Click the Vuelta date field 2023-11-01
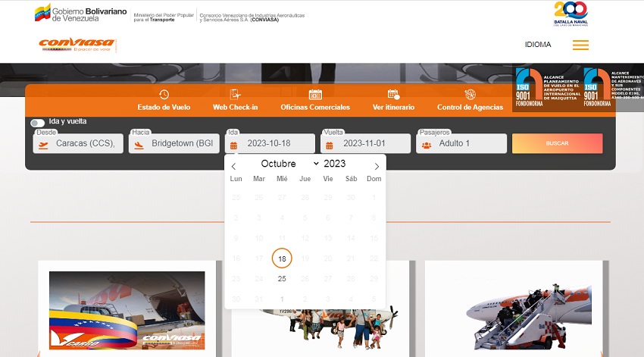The image size is (644, 357). coord(365,143)
